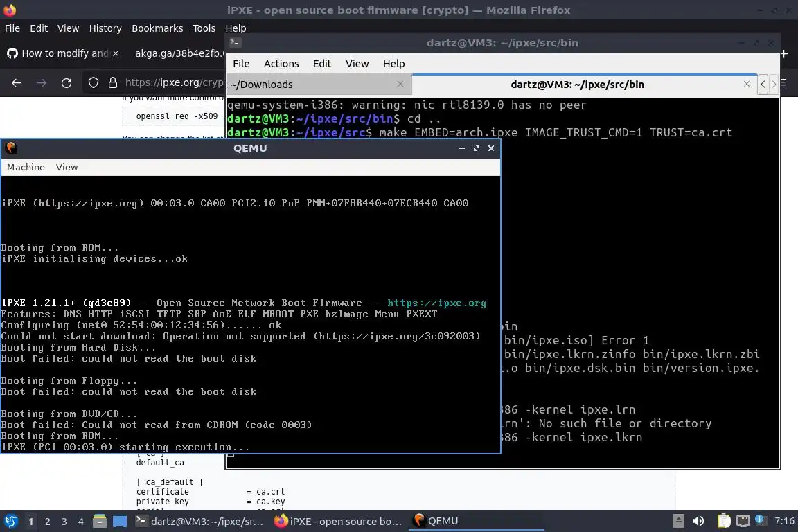Open the volume control tray icon
Viewport: 798px width, 532px height.
click(x=699, y=521)
